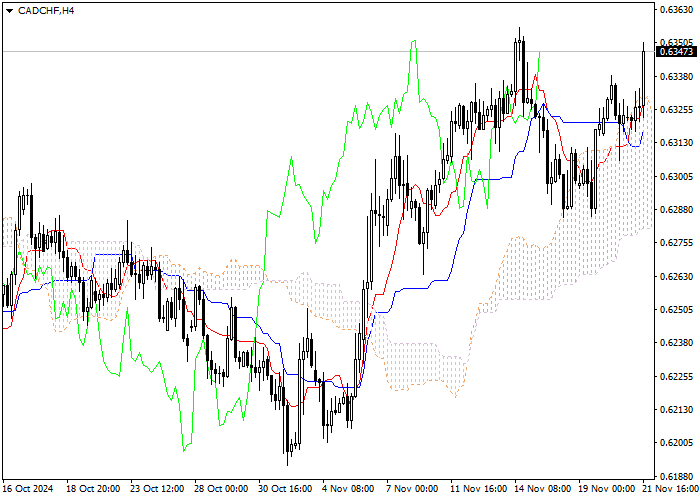Viewport: 700px width, 500px height.
Task: Open the chart menu triangle beside CADCHF,H4
Action: (9, 11)
